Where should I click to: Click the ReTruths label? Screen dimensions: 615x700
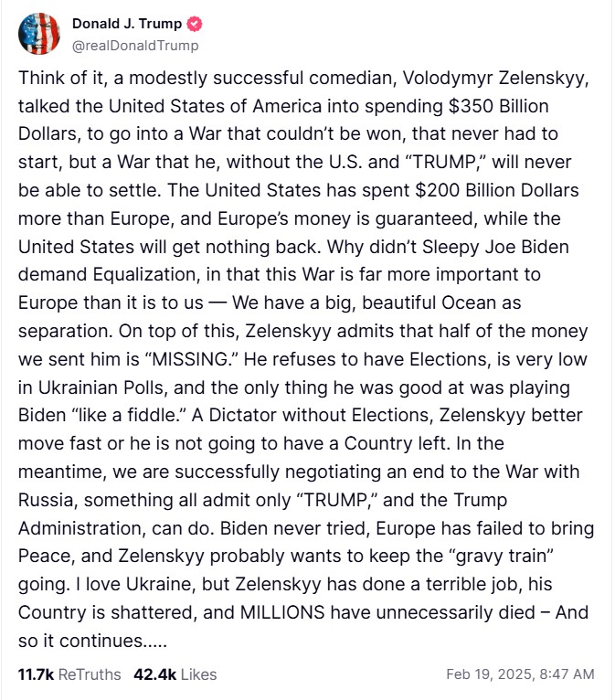[x=90, y=674]
